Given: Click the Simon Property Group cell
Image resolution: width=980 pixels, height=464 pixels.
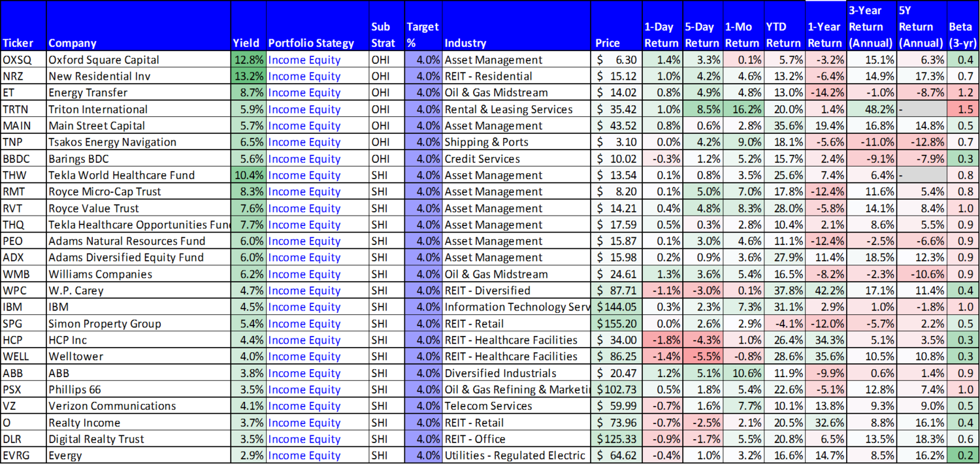Looking at the screenshot, I should pyautogui.click(x=139, y=323).
